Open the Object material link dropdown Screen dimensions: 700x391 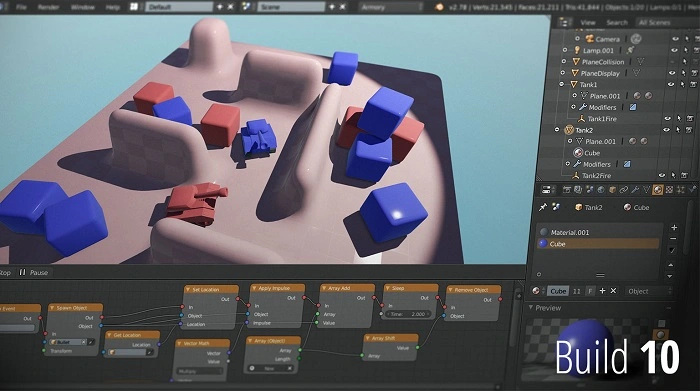(x=648, y=291)
